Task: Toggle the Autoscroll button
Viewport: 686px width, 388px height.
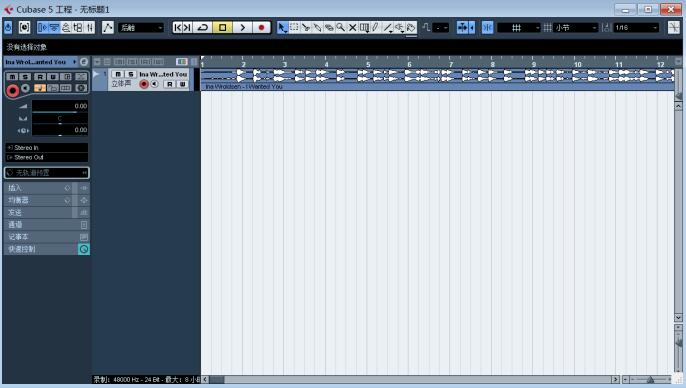Action: click(462, 28)
